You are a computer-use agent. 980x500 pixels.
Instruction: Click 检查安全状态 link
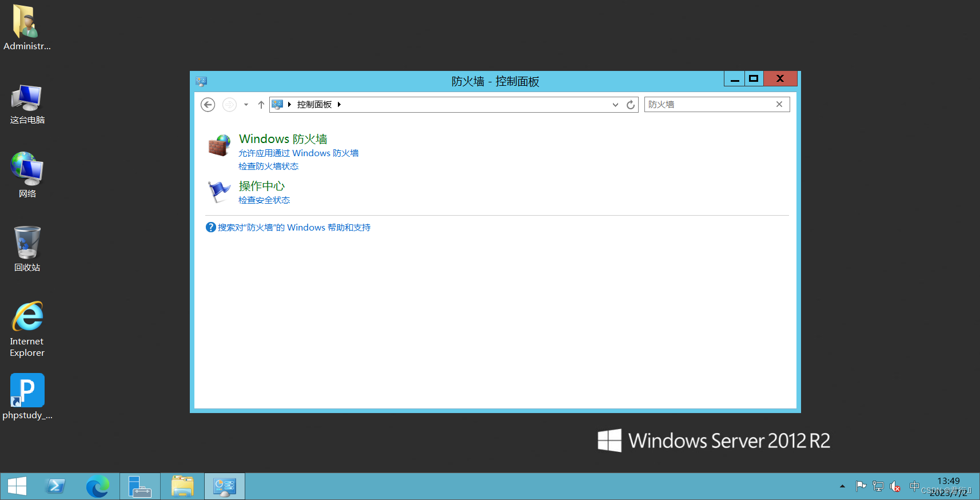264,200
